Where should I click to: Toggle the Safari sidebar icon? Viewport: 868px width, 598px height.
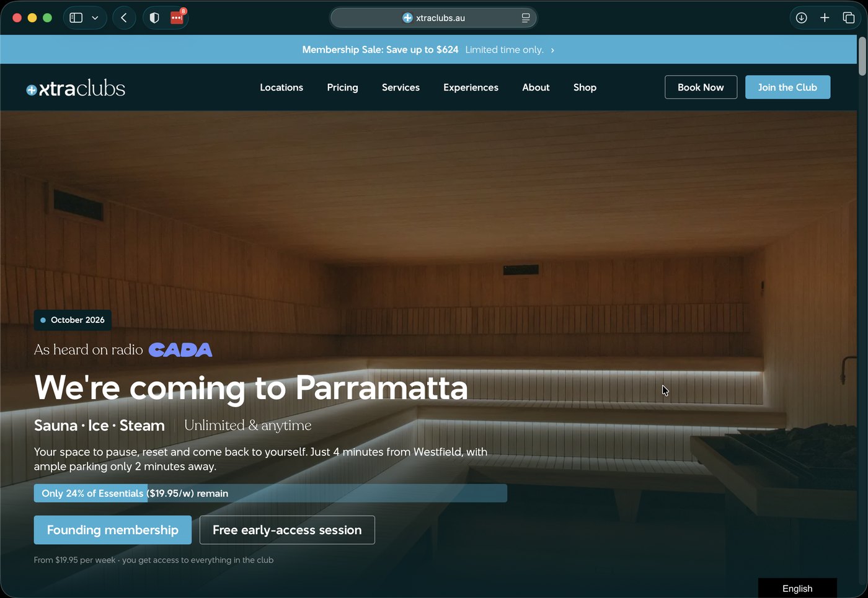point(76,18)
